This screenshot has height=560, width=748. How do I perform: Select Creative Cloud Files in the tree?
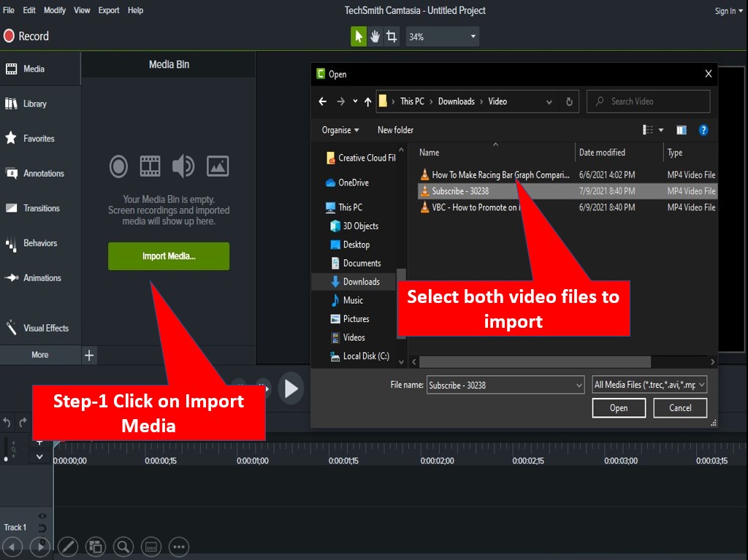361,158
